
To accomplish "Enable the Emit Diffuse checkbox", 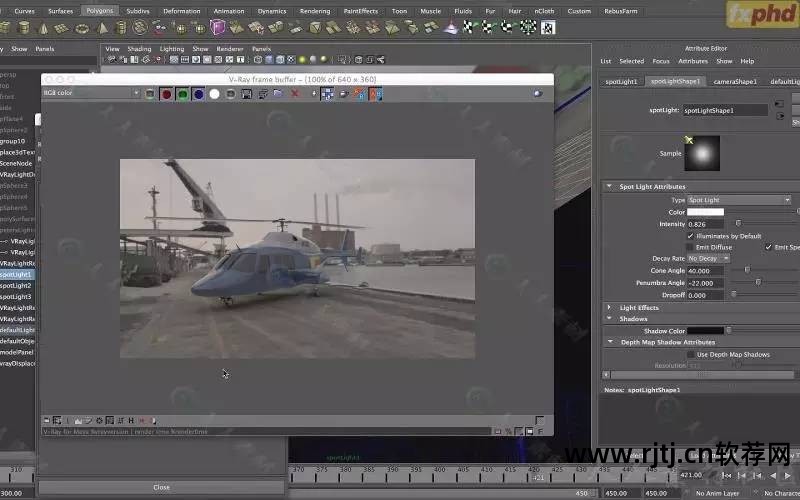I will 690,247.
